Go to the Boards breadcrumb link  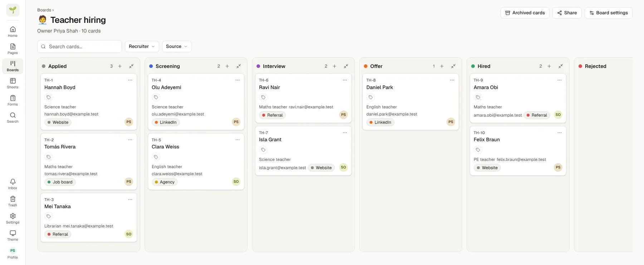tap(44, 10)
